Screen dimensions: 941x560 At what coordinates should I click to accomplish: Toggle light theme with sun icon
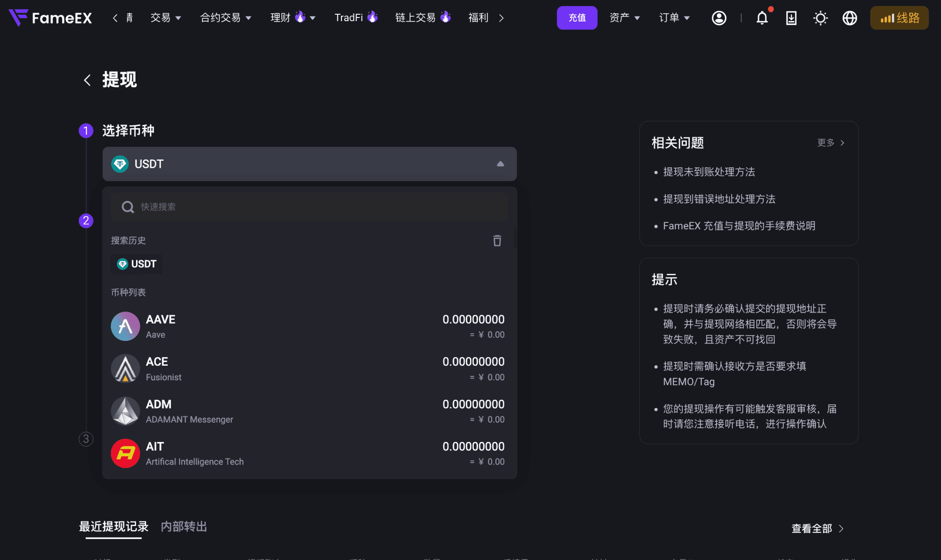point(821,18)
